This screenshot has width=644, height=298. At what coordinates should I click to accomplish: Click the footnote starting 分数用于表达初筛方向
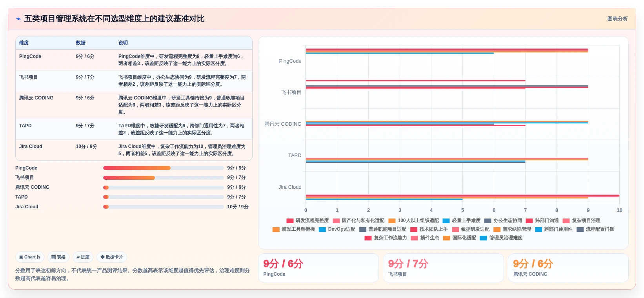coord(133,275)
